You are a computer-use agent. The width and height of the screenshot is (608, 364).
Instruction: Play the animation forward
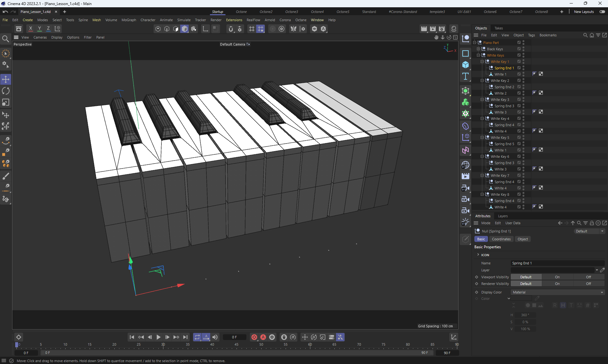[158, 337]
